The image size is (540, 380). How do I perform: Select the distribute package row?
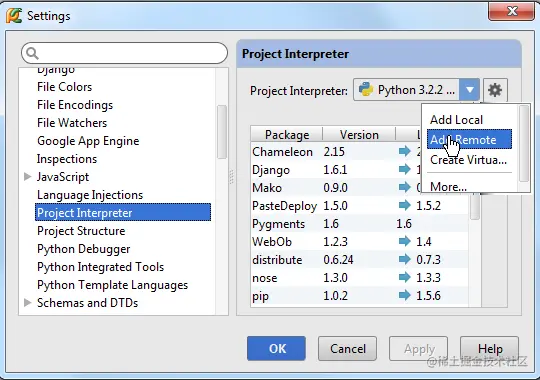coord(360,259)
